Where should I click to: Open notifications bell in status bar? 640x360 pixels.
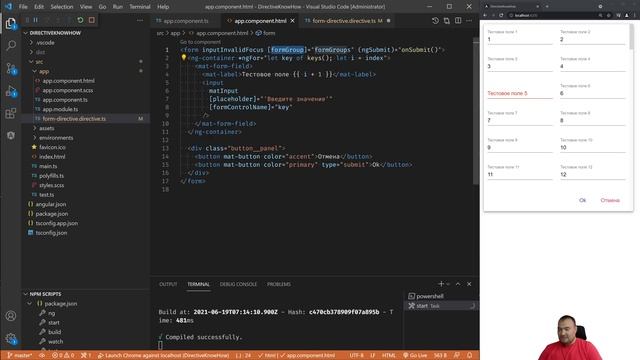[469, 356]
